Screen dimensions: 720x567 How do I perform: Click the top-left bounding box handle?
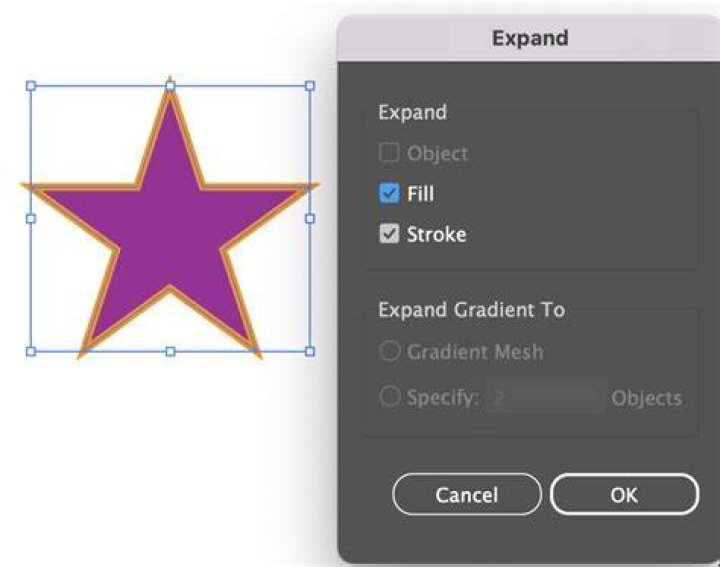pyautogui.click(x=31, y=86)
